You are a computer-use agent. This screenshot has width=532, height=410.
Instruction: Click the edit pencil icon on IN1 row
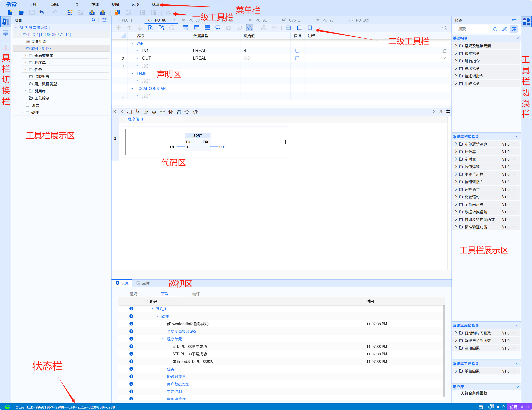click(444, 51)
